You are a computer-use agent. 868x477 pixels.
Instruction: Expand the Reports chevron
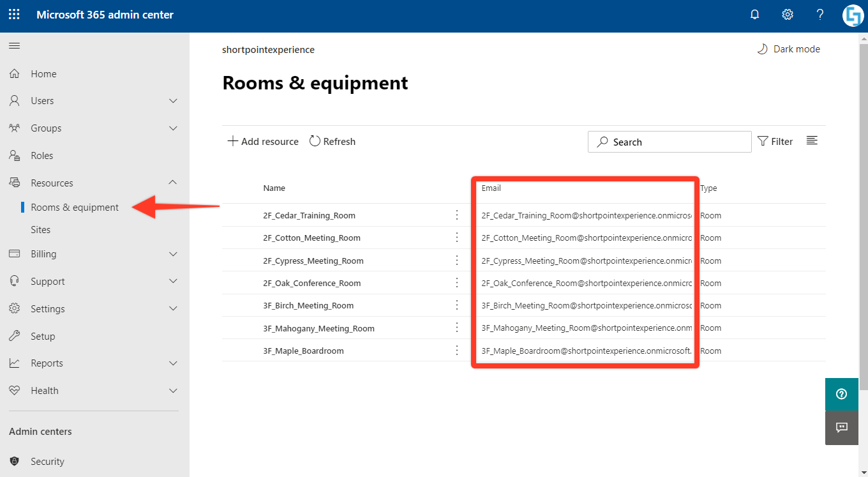[x=173, y=363]
